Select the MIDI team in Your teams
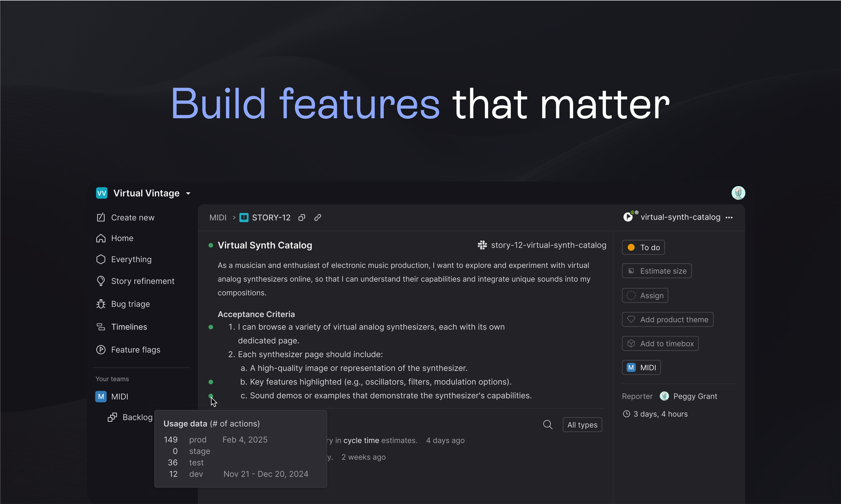The image size is (841, 504). pyautogui.click(x=112, y=396)
